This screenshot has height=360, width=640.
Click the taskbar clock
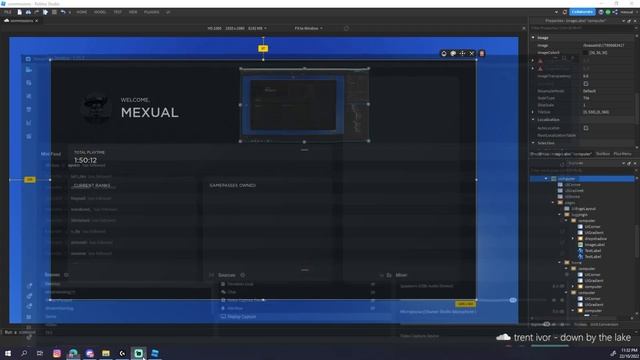pos(629,353)
